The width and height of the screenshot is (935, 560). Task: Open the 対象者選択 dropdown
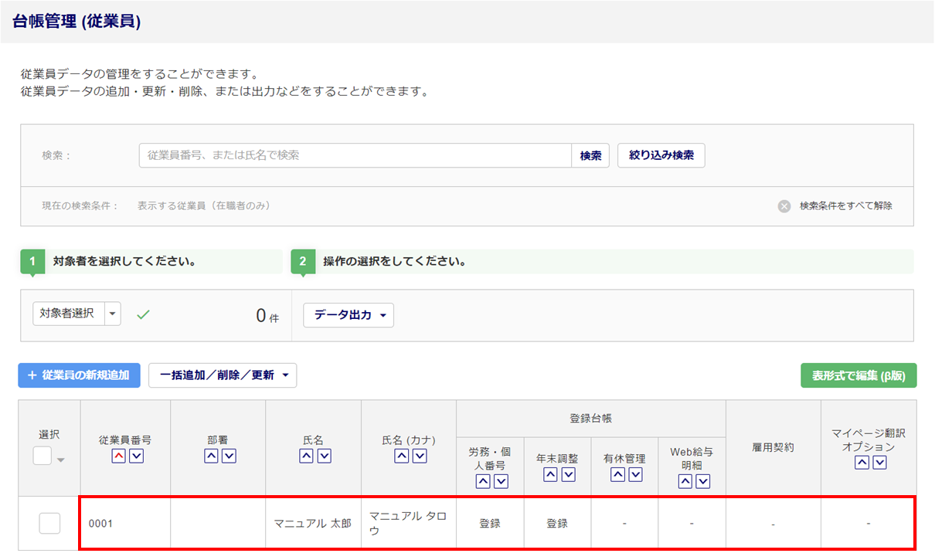pyautogui.click(x=113, y=314)
